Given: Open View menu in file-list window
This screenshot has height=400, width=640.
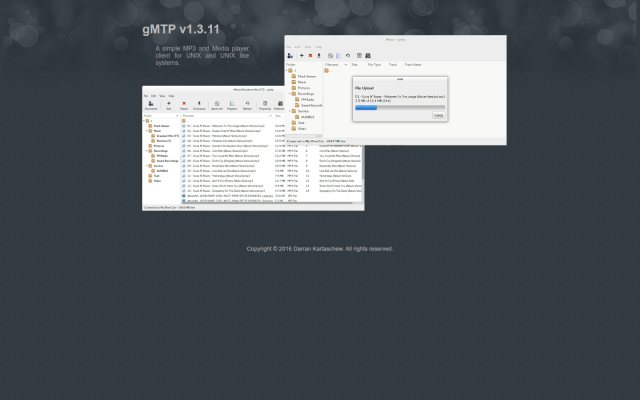Looking at the screenshot, I should click(x=162, y=96).
